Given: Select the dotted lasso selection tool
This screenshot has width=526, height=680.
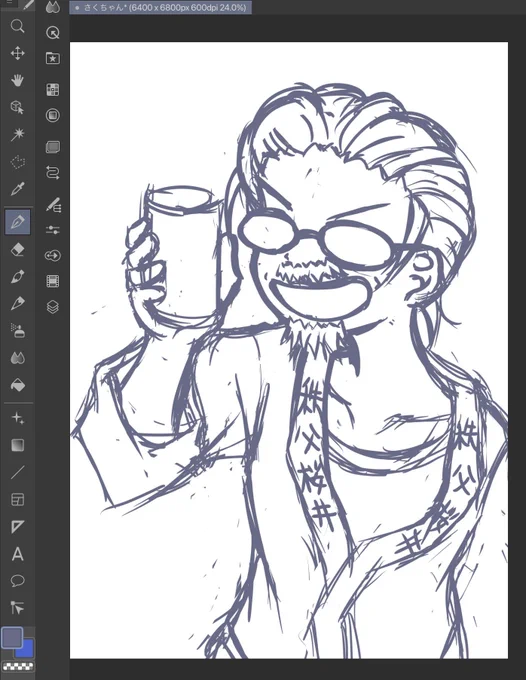Looking at the screenshot, I should (17, 162).
